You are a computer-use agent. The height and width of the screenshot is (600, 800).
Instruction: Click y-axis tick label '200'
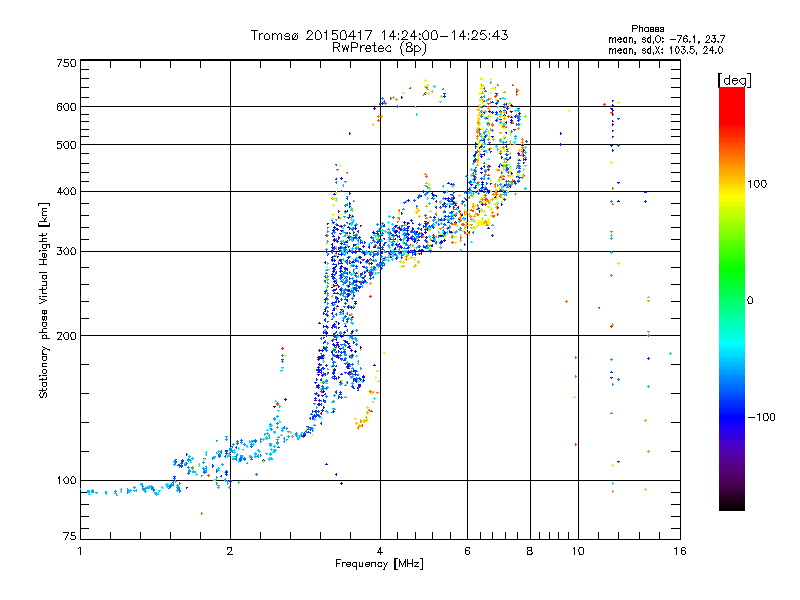point(66,336)
